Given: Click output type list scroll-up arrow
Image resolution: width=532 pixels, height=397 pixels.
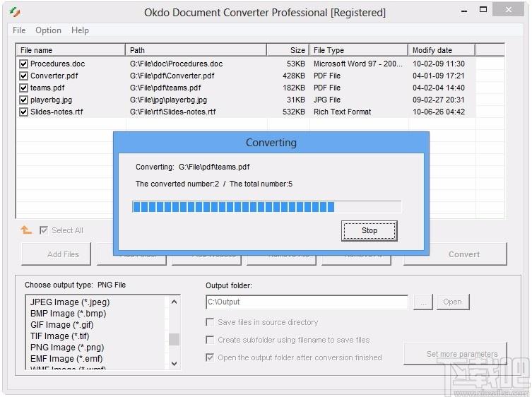Looking at the screenshot, I should (x=174, y=302).
